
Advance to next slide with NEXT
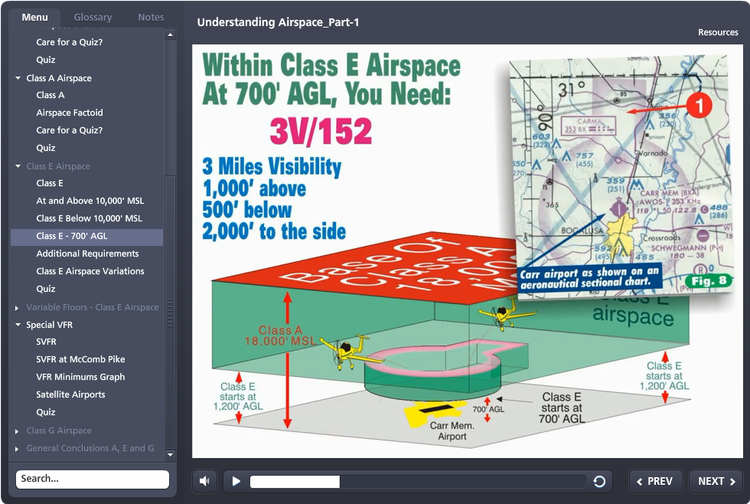(x=715, y=481)
